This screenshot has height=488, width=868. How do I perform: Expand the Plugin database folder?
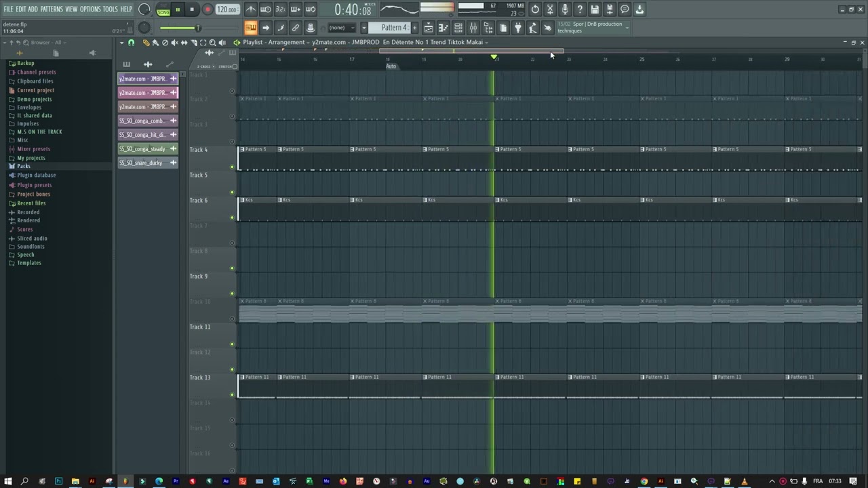click(36, 175)
